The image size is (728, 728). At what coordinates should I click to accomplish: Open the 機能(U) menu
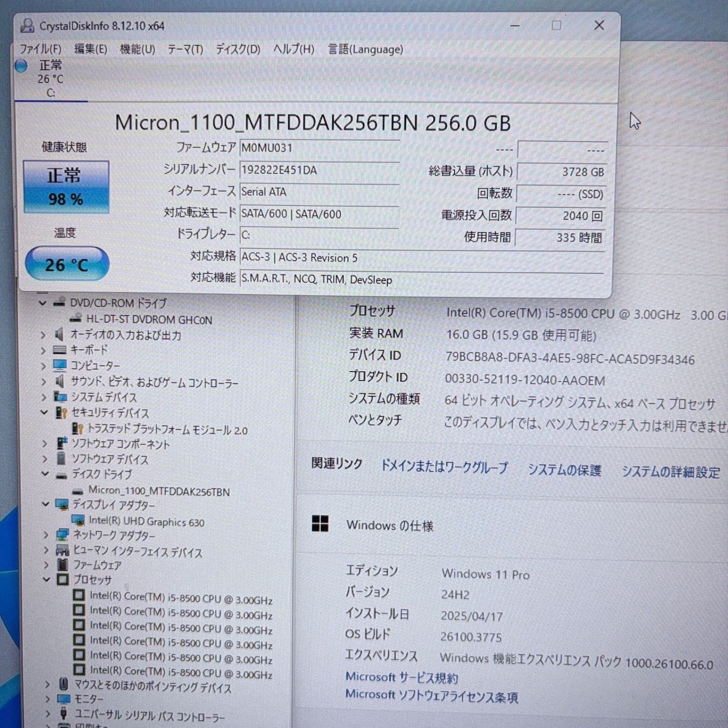137,49
